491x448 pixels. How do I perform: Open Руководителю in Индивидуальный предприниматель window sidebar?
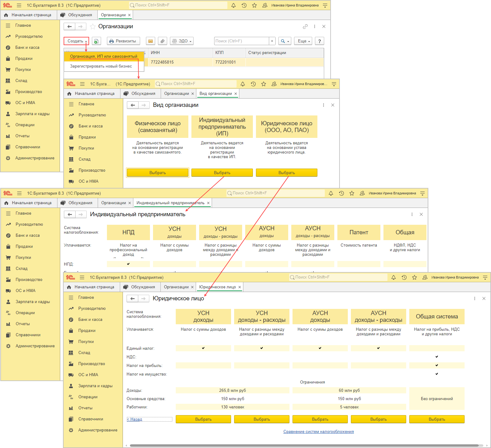pos(29,224)
